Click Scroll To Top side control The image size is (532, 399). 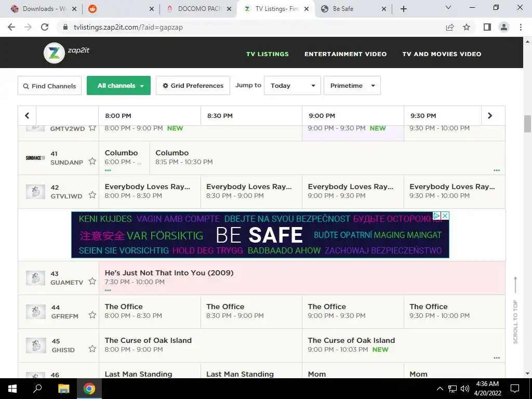coord(515,310)
